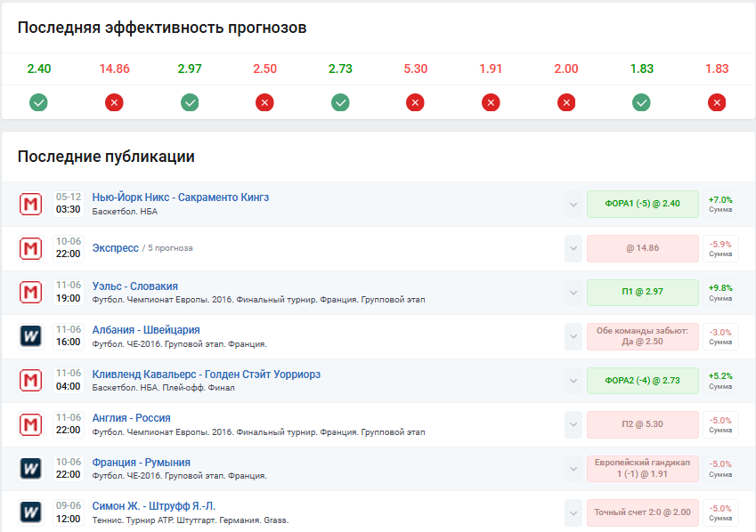The image size is (756, 532).
Task: Click the 2.73 odds value in effectiveness row
Action: pyautogui.click(x=340, y=69)
